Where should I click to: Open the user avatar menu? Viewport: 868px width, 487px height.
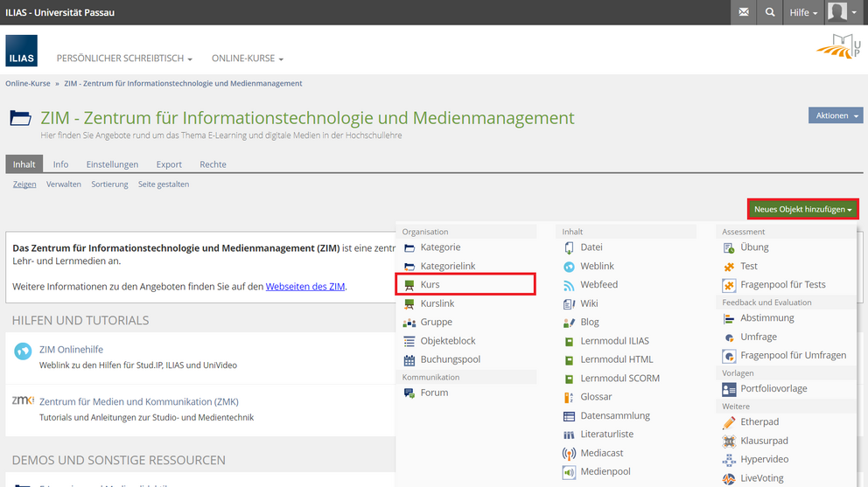click(843, 12)
